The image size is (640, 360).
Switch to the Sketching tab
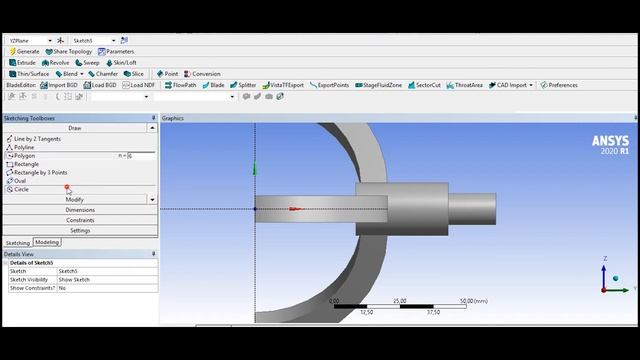coord(18,243)
